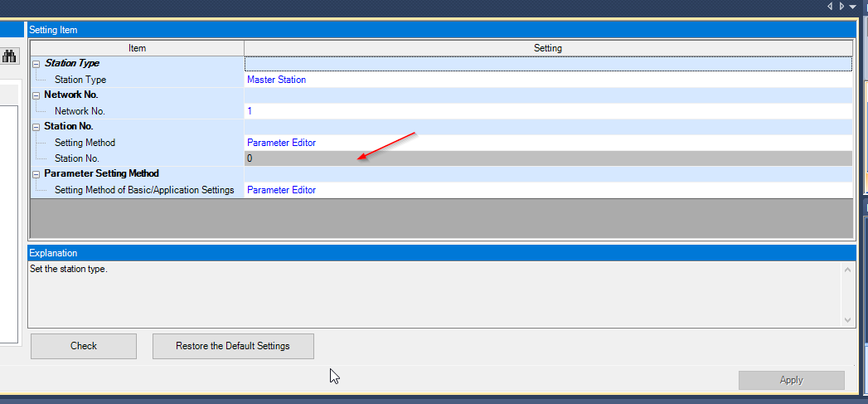868x404 pixels.
Task: Select the Station No. value 0 field
Action: [548, 158]
